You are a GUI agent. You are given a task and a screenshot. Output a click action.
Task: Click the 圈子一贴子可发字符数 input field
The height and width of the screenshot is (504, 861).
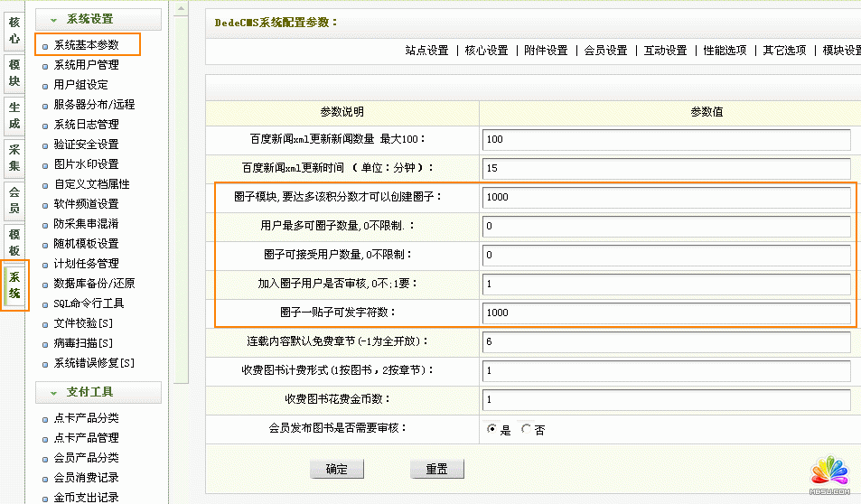(x=667, y=313)
